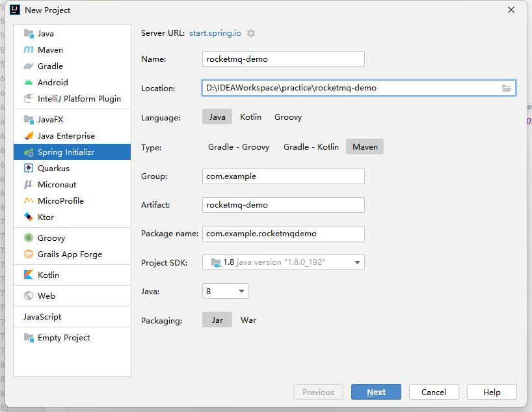
Task: Select the Grails App Forge icon
Action: pos(29,254)
